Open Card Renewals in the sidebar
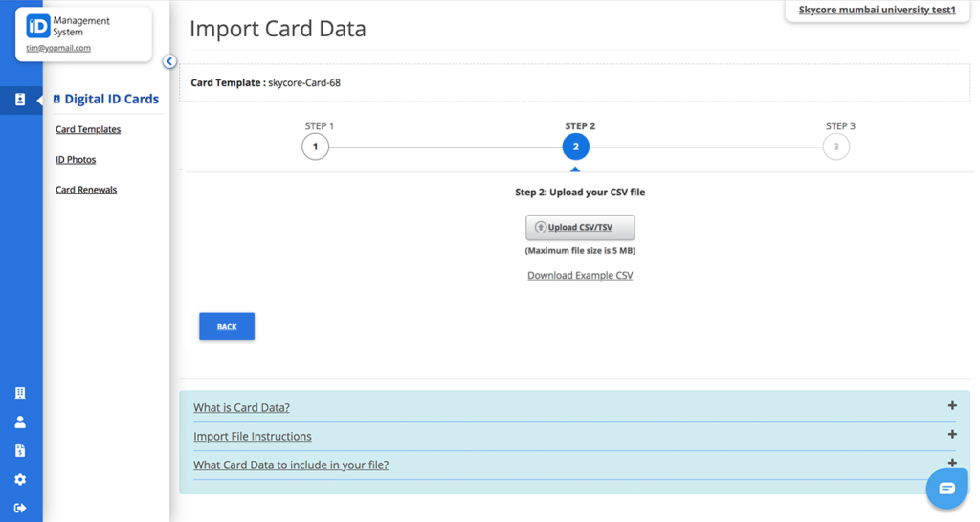The image size is (980, 522). point(86,190)
